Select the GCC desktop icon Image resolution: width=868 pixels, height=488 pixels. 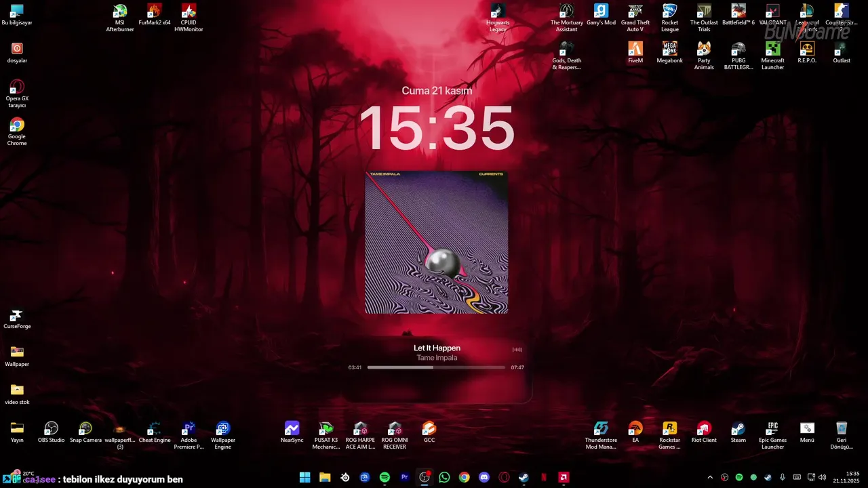429,432
